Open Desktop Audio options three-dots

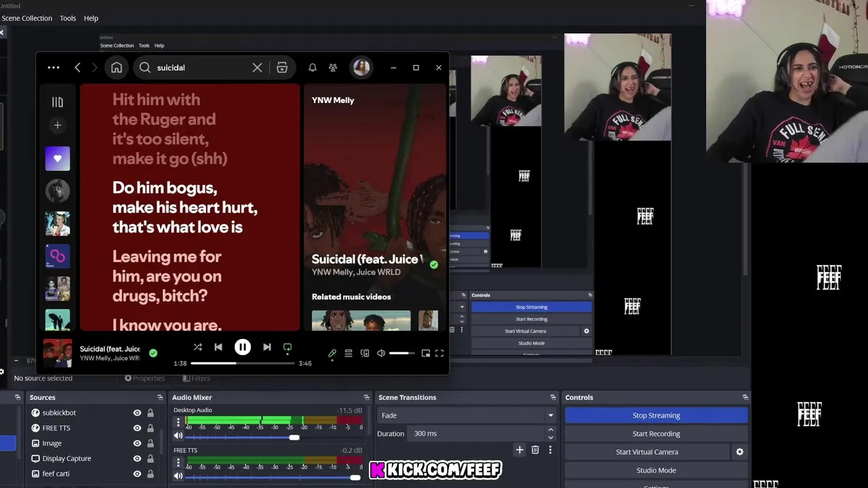click(178, 422)
